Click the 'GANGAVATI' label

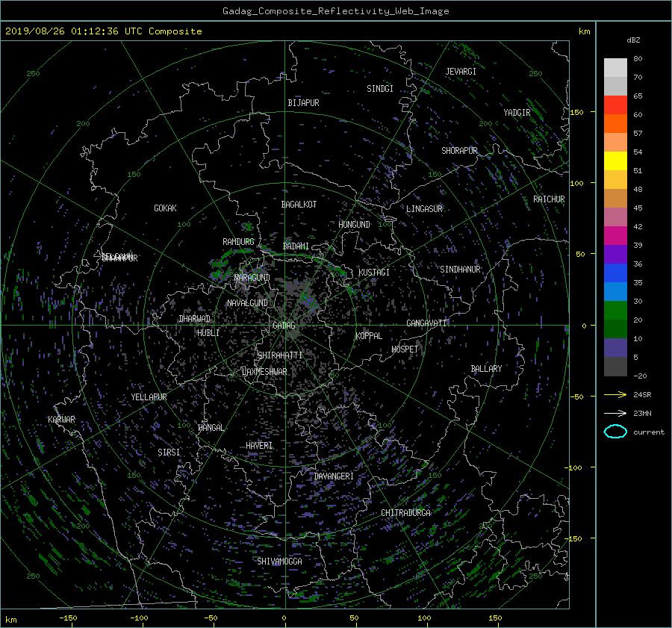(x=426, y=323)
